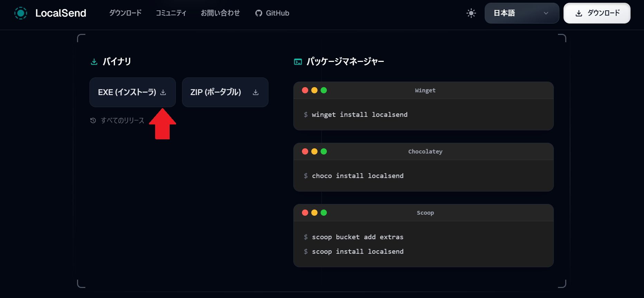Click the yellow dot in Chocolatey terminal
This screenshot has height=298, width=644.
tap(314, 151)
